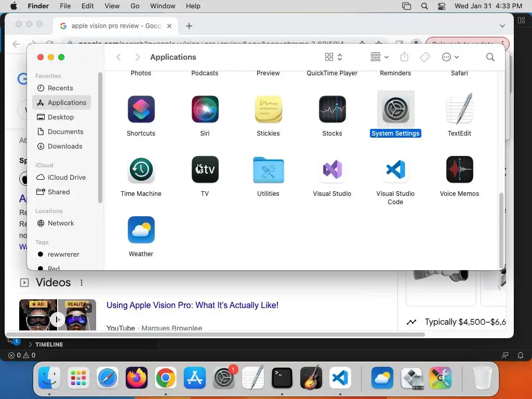Open the Trash in the Dock
The image size is (532, 399).
tap(483, 378)
